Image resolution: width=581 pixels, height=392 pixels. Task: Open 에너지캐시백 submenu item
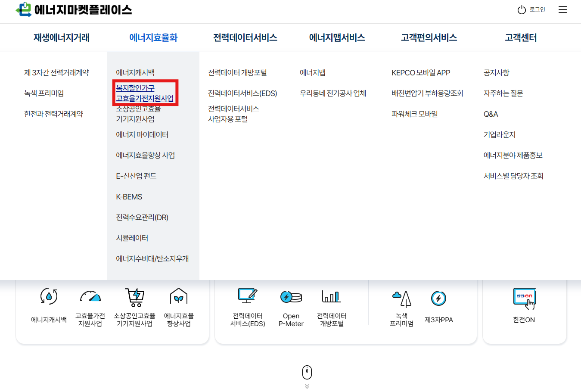[135, 73]
